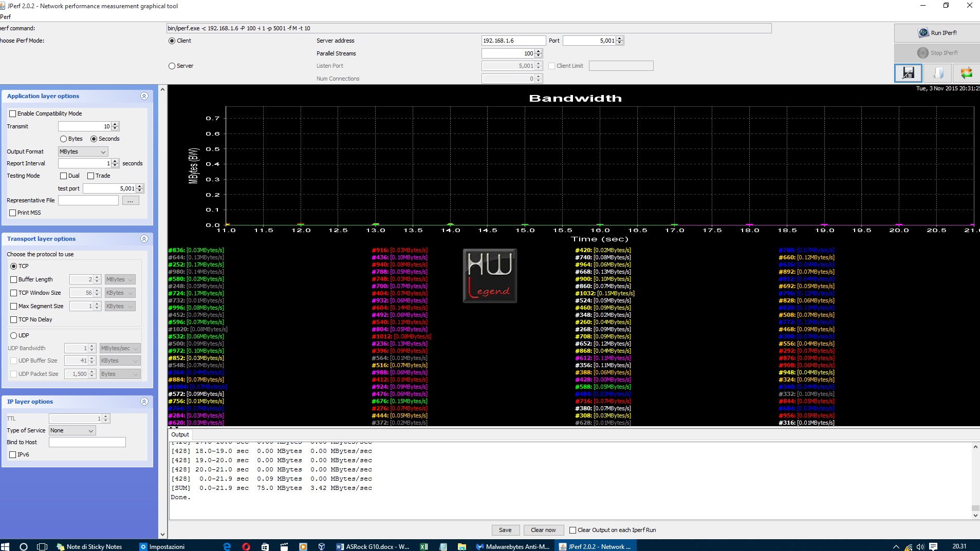Click the iperf command line field
980x551 pixels.
point(469,28)
